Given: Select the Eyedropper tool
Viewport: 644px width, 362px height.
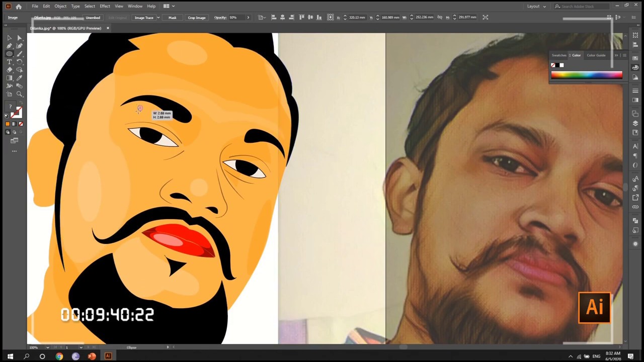Looking at the screenshot, I should coord(20,78).
